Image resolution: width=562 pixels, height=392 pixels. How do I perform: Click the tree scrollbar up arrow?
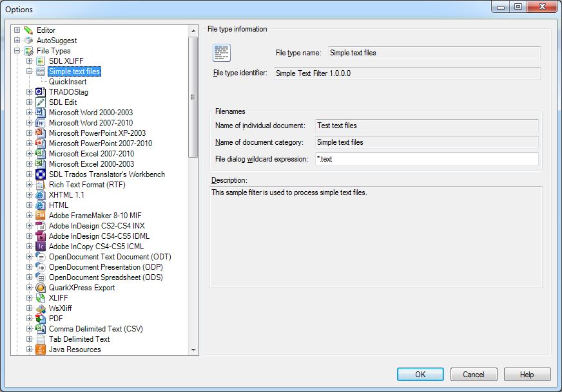(x=193, y=31)
